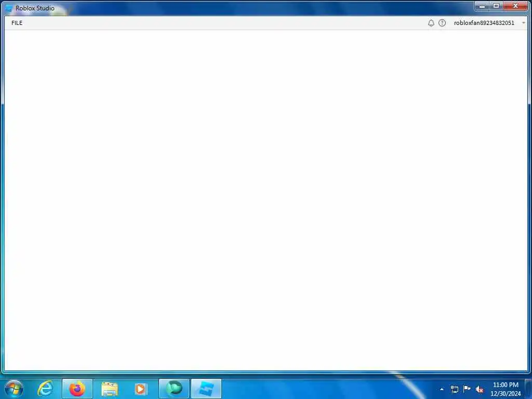The width and height of the screenshot is (532, 399).
Task: Open the clock showing 11:00 PM
Action: [x=506, y=389]
